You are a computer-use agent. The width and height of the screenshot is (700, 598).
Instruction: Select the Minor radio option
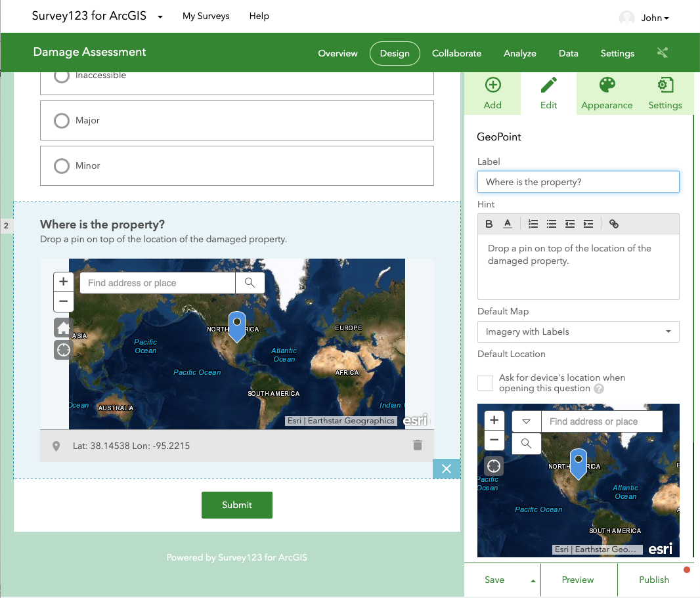62,166
